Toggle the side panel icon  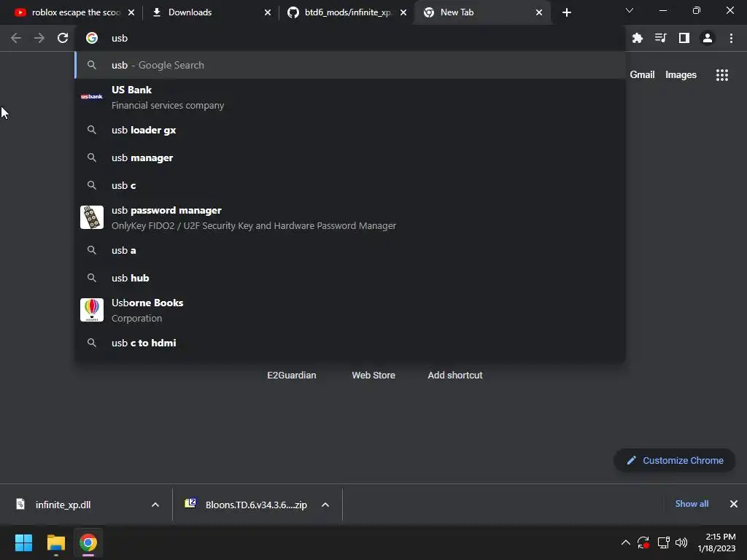pyautogui.click(x=684, y=38)
